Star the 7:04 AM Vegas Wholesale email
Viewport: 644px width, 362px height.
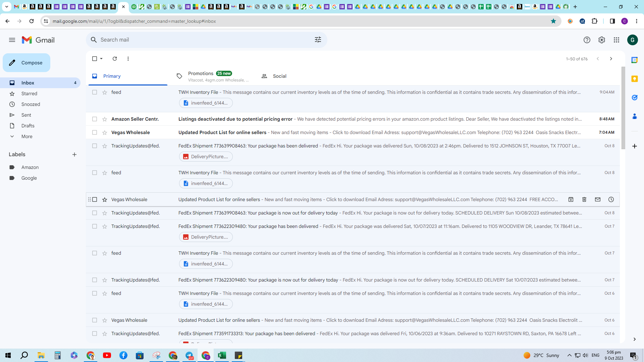pos(105,133)
